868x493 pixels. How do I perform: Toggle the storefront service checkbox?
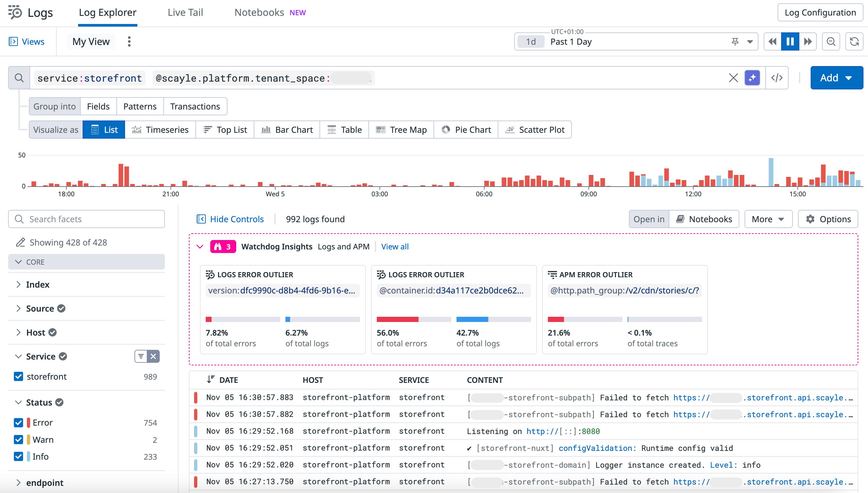point(18,376)
